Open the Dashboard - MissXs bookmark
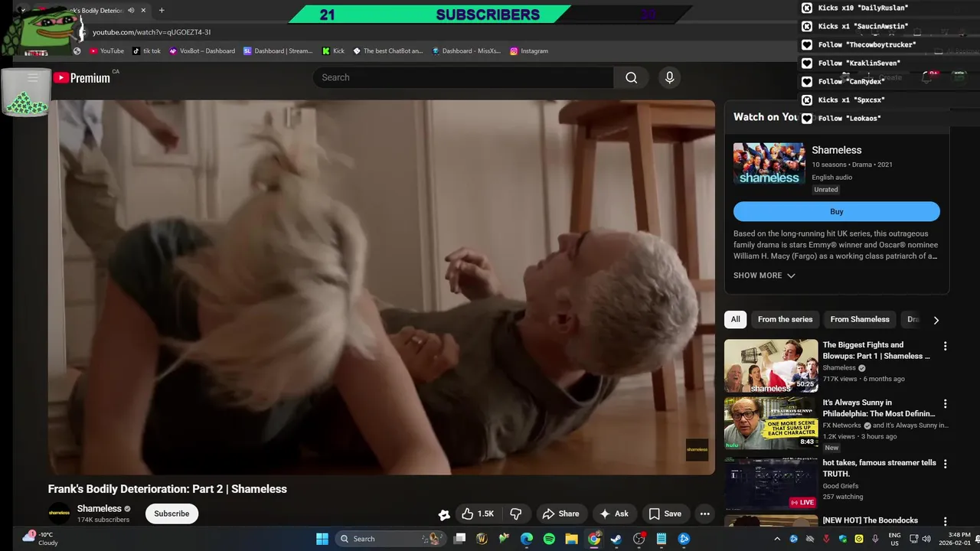The image size is (980, 551). tap(466, 51)
